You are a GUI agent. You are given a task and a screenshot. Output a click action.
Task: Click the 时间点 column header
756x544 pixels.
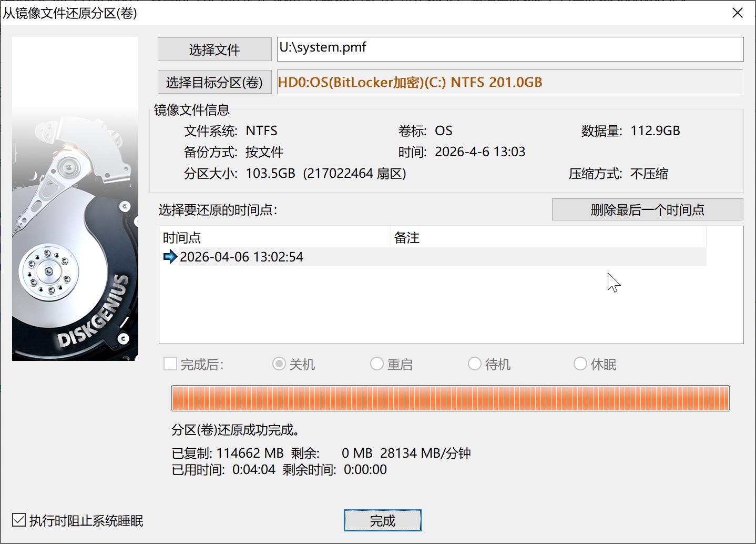[x=275, y=238]
